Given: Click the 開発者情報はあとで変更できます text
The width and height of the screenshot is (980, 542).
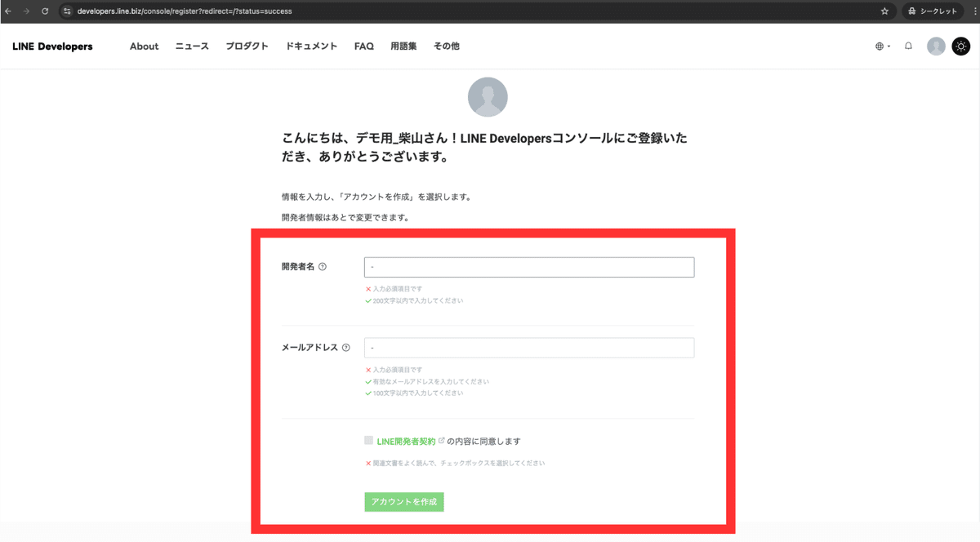Looking at the screenshot, I should pos(345,218).
